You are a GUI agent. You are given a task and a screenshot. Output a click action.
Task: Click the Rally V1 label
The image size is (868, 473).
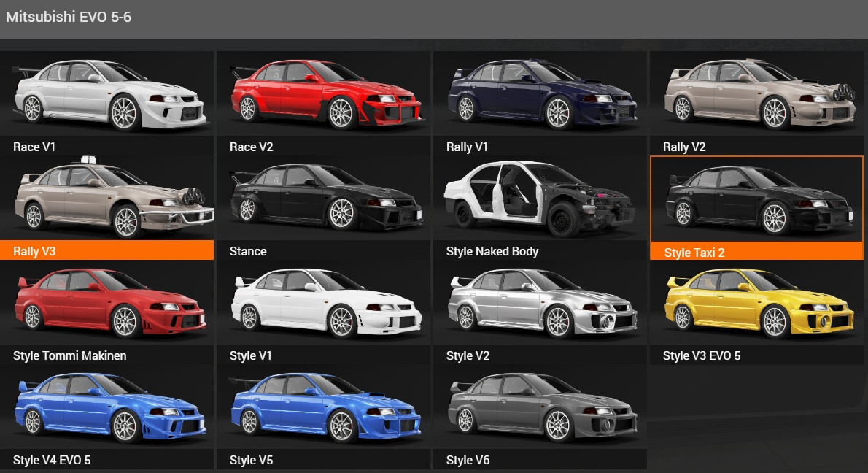click(468, 147)
